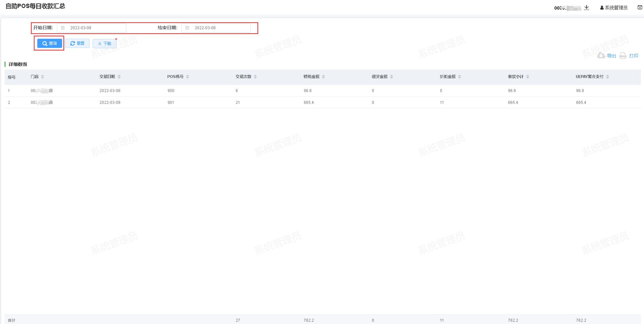Open the 开始日期 calendar icon
The height and width of the screenshot is (324, 644).
click(63, 28)
